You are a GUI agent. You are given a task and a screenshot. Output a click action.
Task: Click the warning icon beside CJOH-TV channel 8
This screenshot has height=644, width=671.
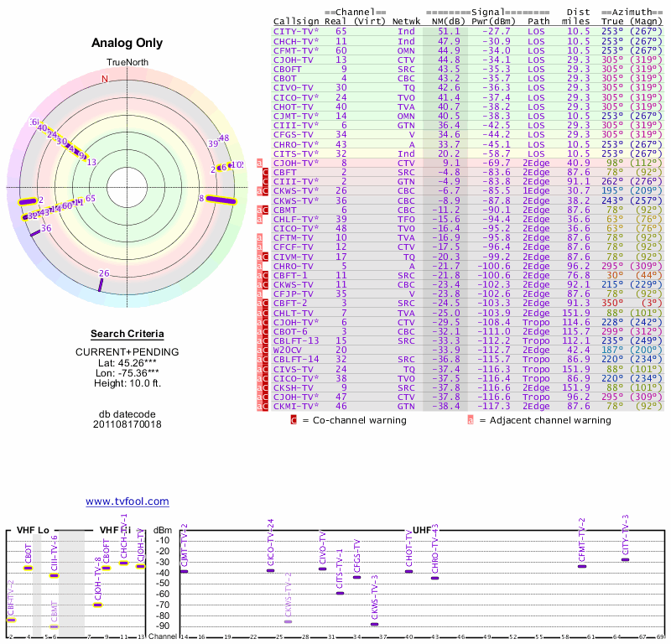259,163
